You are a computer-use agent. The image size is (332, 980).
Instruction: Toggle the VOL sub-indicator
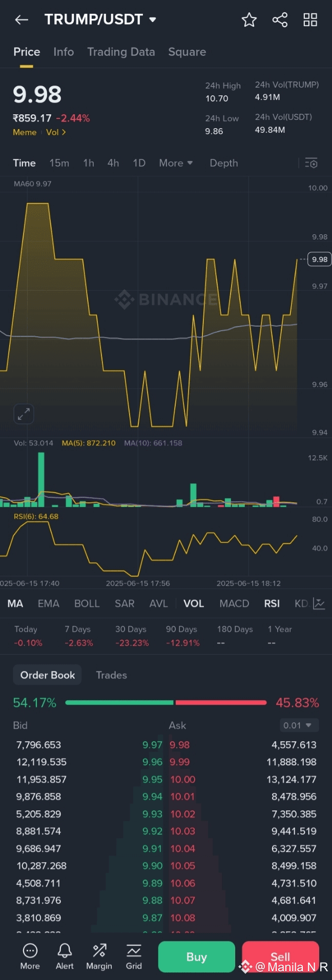194,603
